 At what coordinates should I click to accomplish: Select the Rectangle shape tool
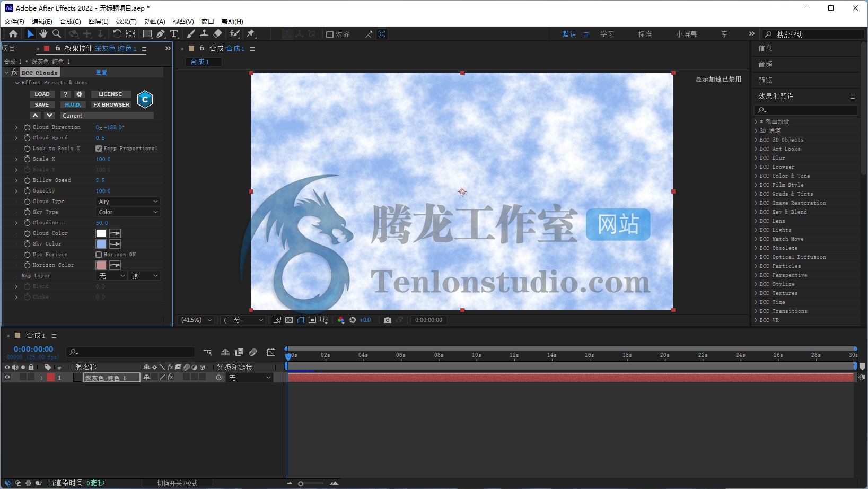click(147, 34)
